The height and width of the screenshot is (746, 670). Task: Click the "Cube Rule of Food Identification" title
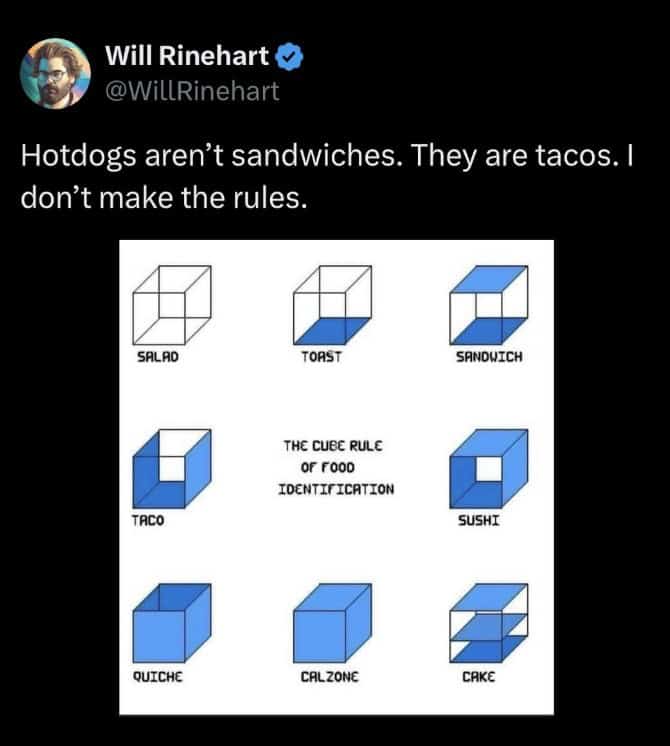pos(334,466)
